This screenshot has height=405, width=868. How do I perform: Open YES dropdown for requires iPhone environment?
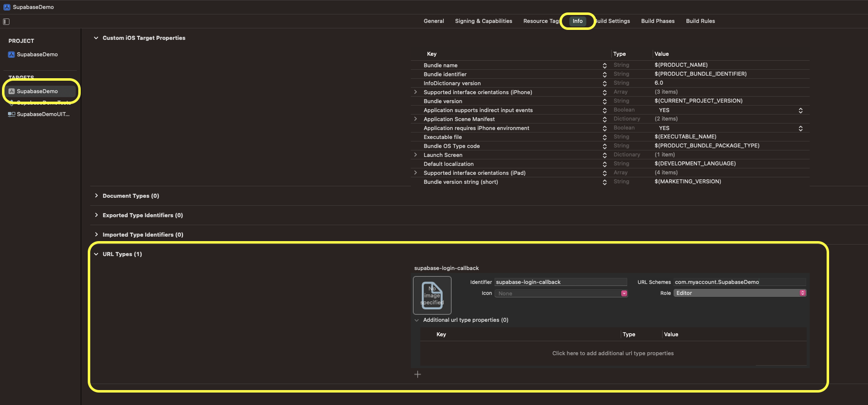point(800,129)
